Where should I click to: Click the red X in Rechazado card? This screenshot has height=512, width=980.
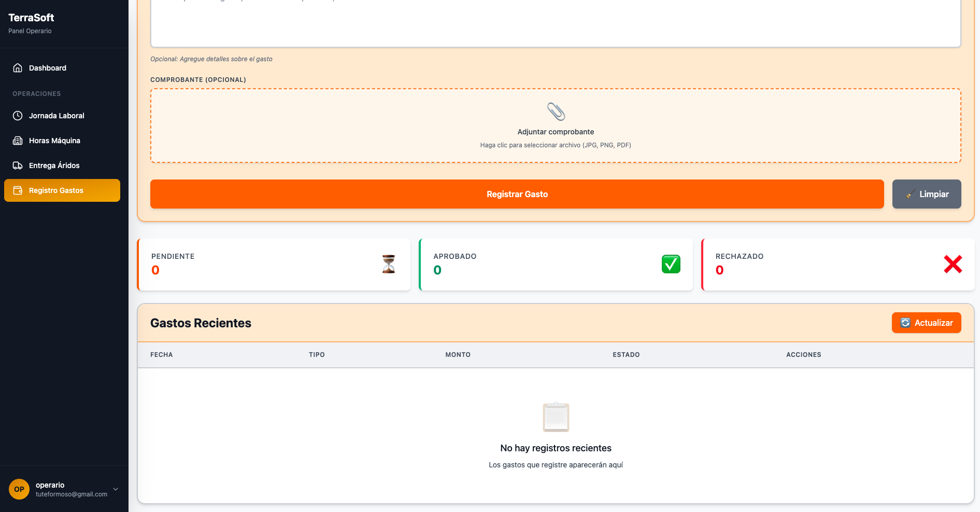[953, 264]
